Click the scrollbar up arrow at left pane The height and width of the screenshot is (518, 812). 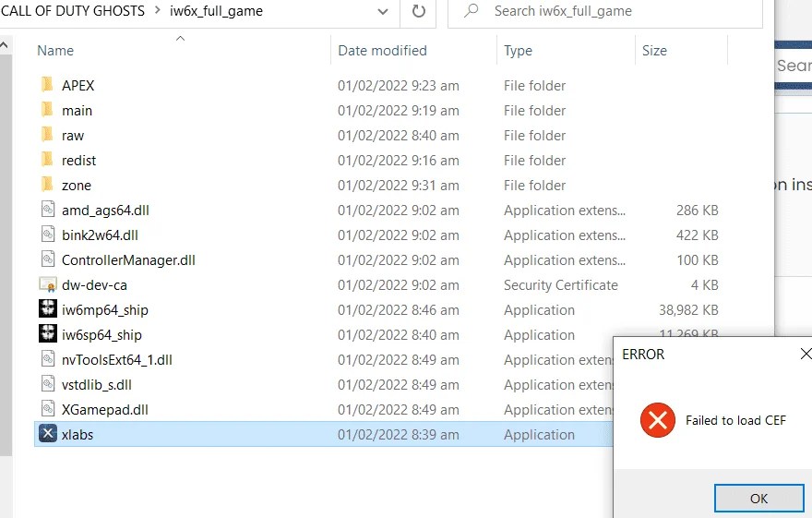(4, 45)
